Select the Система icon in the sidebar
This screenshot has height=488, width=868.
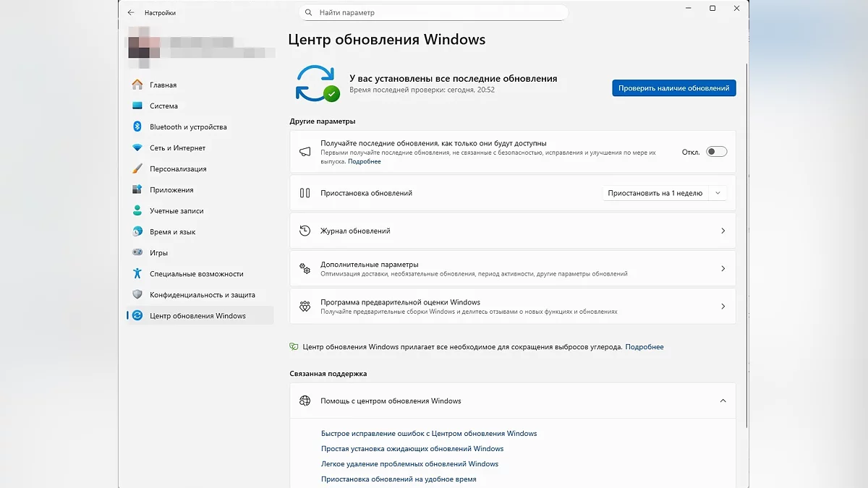point(137,106)
